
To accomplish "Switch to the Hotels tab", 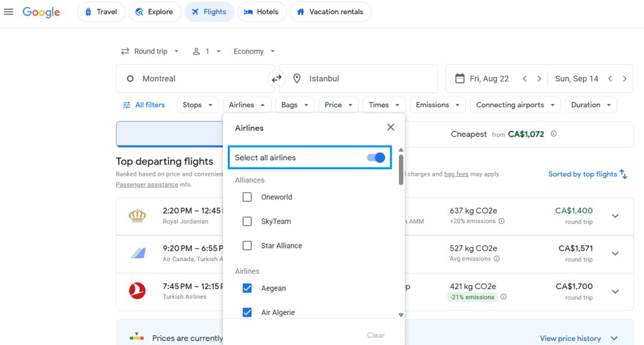I will (x=261, y=12).
